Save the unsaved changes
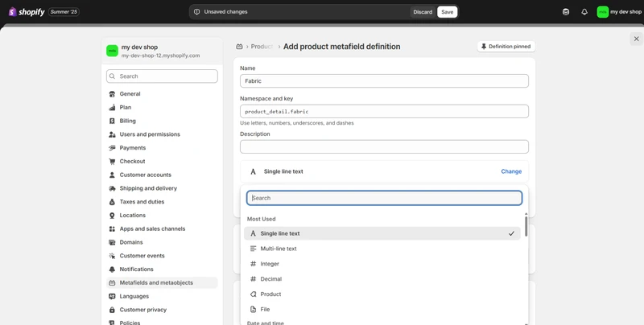644x325 pixels. (448, 12)
